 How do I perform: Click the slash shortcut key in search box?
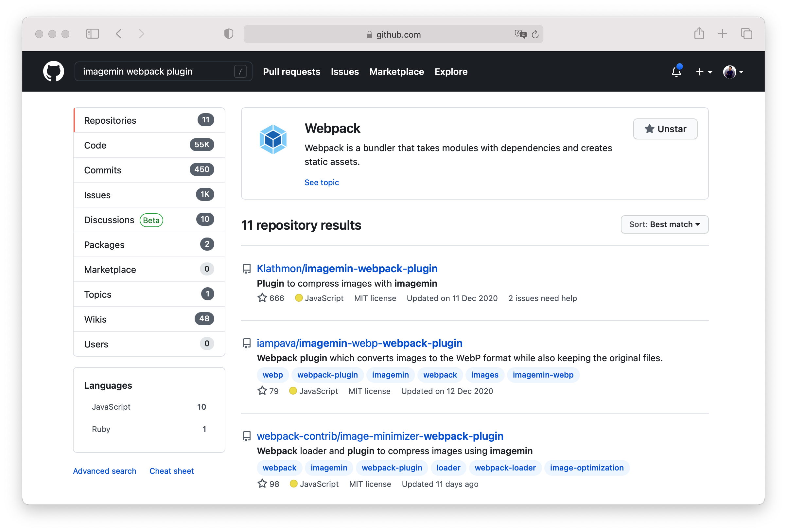[240, 71]
